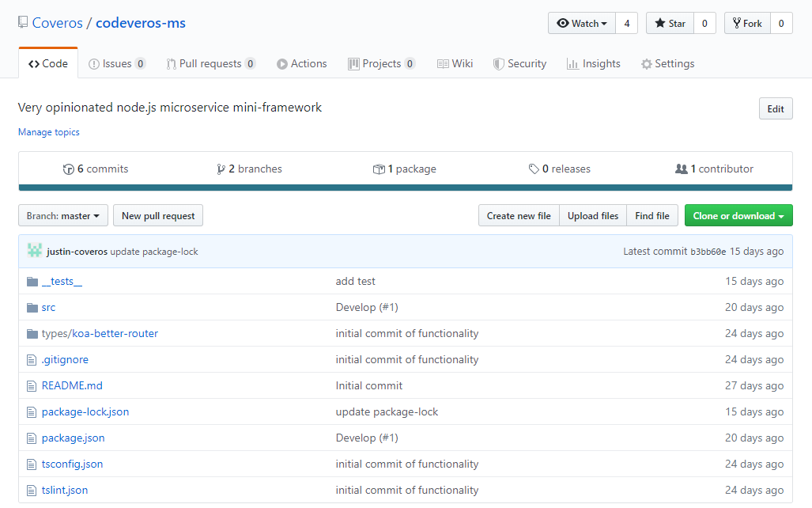Open the latest commit hash b3bb60e

[708, 252]
